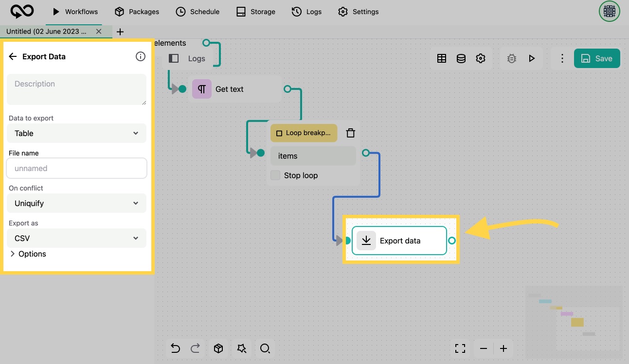Open the Packages menu
Viewport: 629px width, 364px height.
(137, 12)
